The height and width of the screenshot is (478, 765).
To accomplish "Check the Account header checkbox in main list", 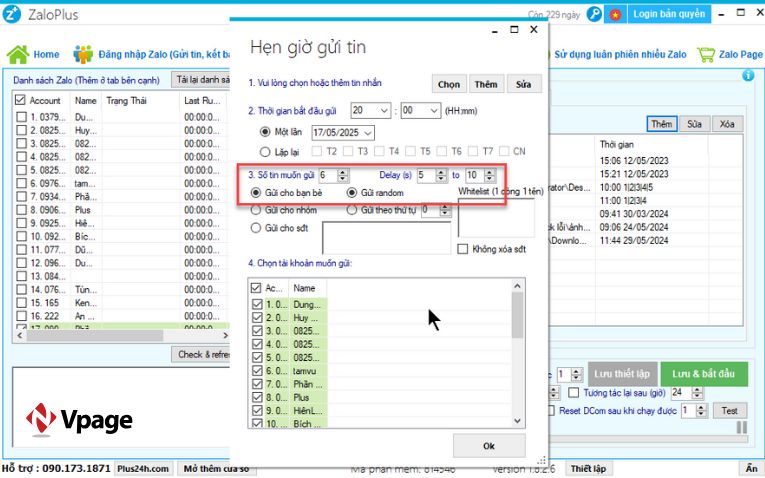I will [x=20, y=100].
